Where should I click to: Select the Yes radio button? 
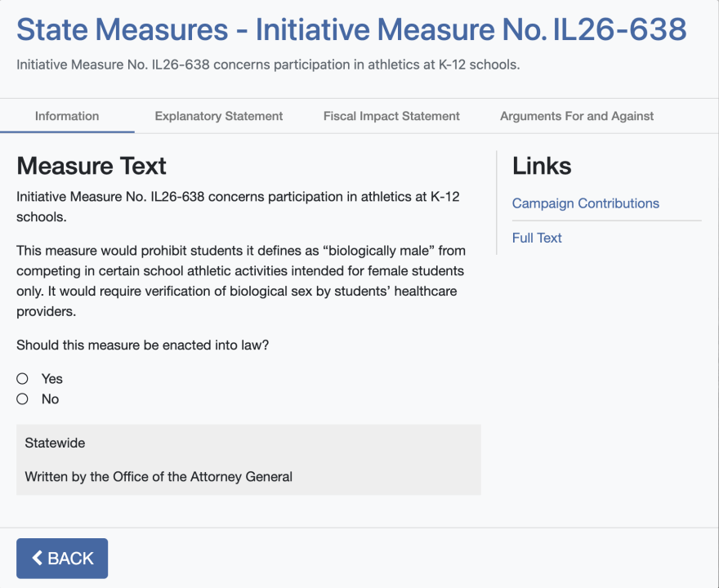click(23, 379)
